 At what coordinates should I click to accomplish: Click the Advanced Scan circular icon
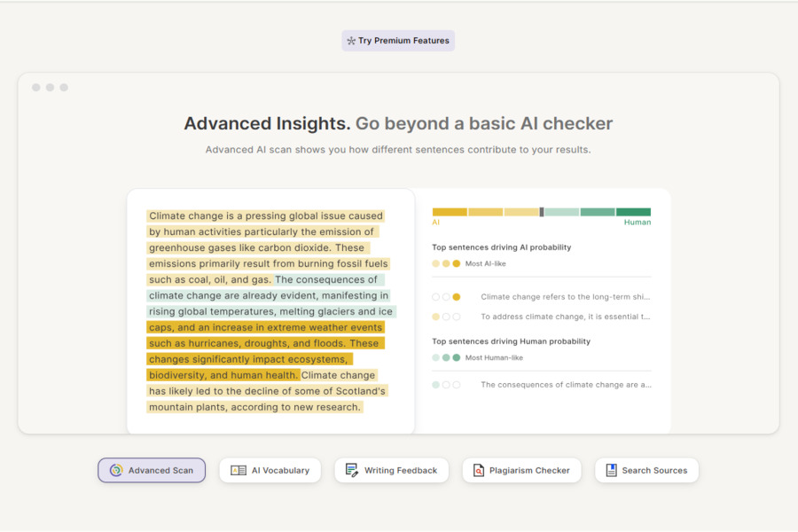[116, 471]
